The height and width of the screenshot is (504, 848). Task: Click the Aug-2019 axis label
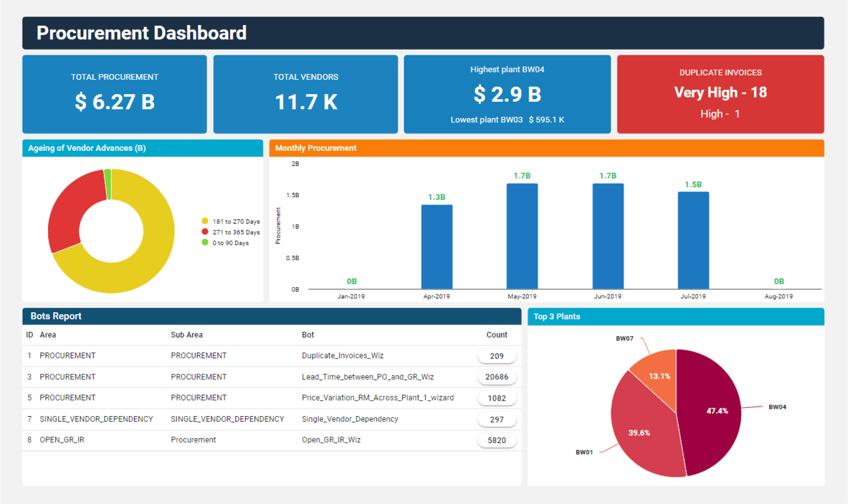click(779, 296)
